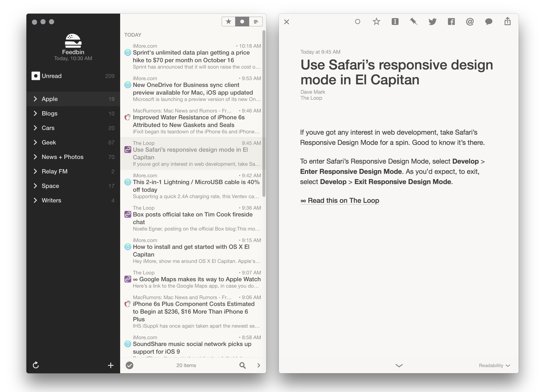547x392 pixels.
Task: Open Box posts official take article
Action: [193, 218]
